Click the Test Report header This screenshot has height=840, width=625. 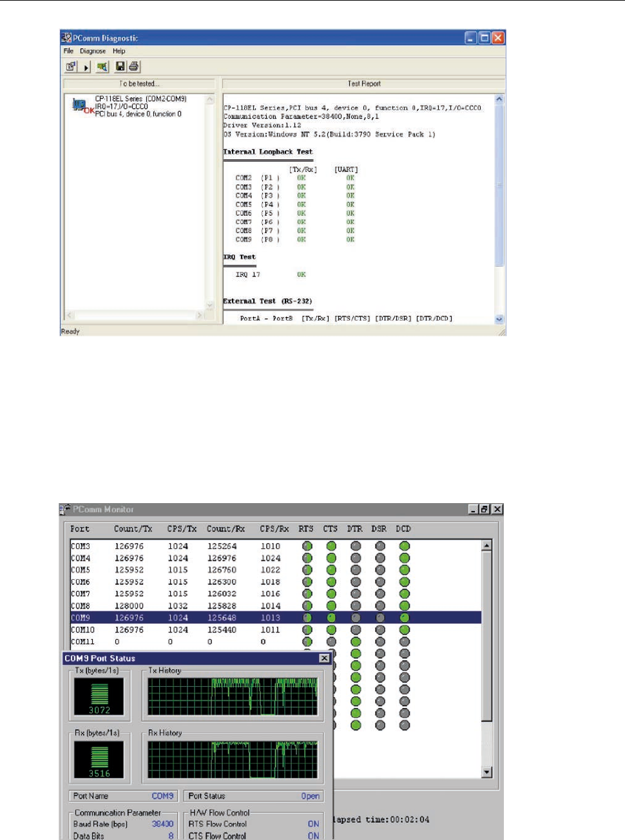(x=364, y=84)
